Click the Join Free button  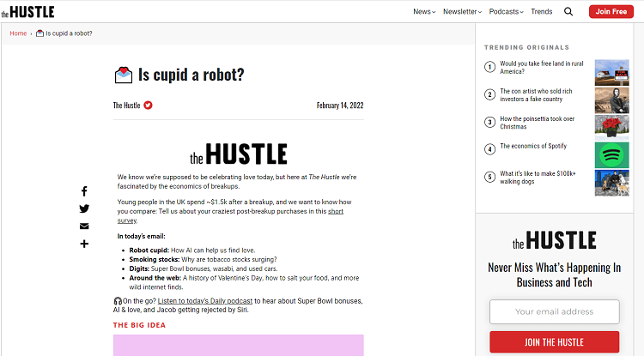click(611, 11)
